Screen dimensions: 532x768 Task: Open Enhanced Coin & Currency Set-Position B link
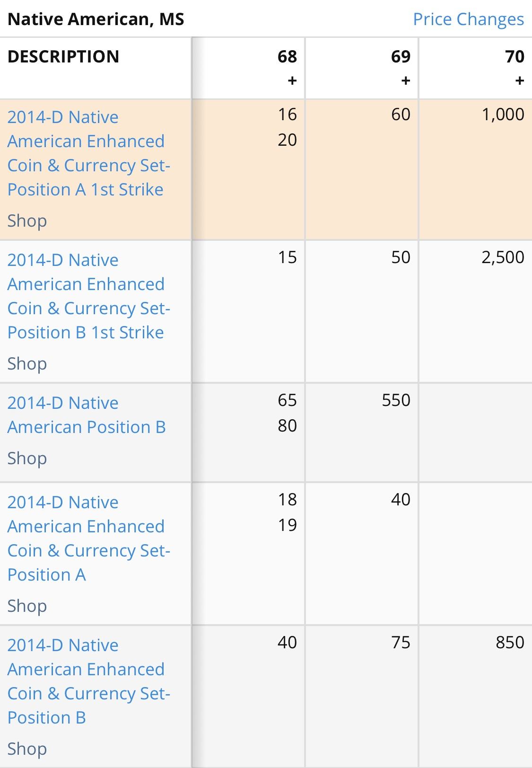coord(89,681)
